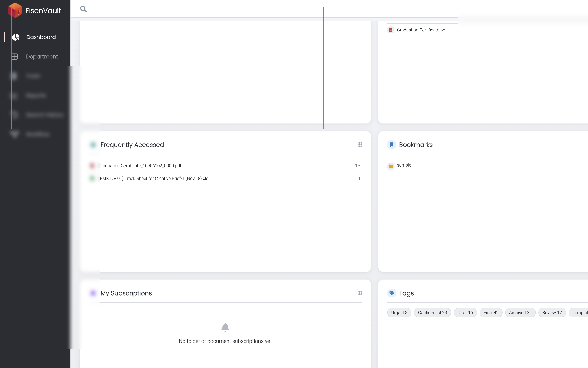The image size is (588, 368).
Task: Click the Tags label icon
Action: click(x=392, y=293)
